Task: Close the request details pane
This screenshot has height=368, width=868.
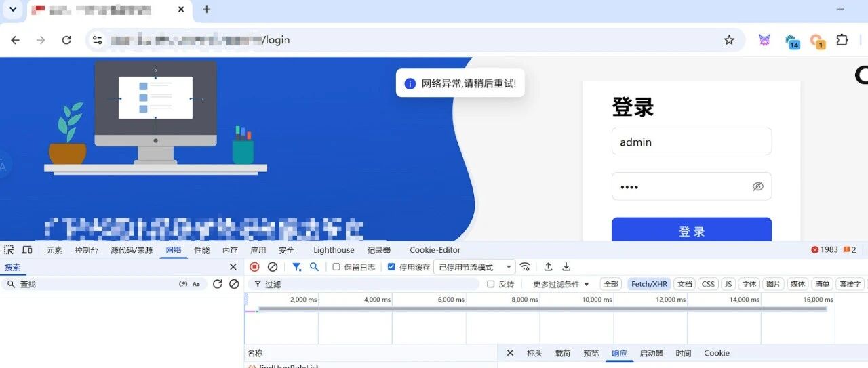Action: [510, 353]
